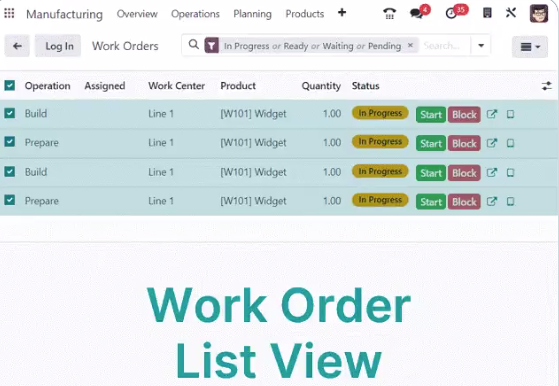The height and width of the screenshot is (386, 559).
Task: Open the VoIP phone icon
Action: (x=389, y=14)
